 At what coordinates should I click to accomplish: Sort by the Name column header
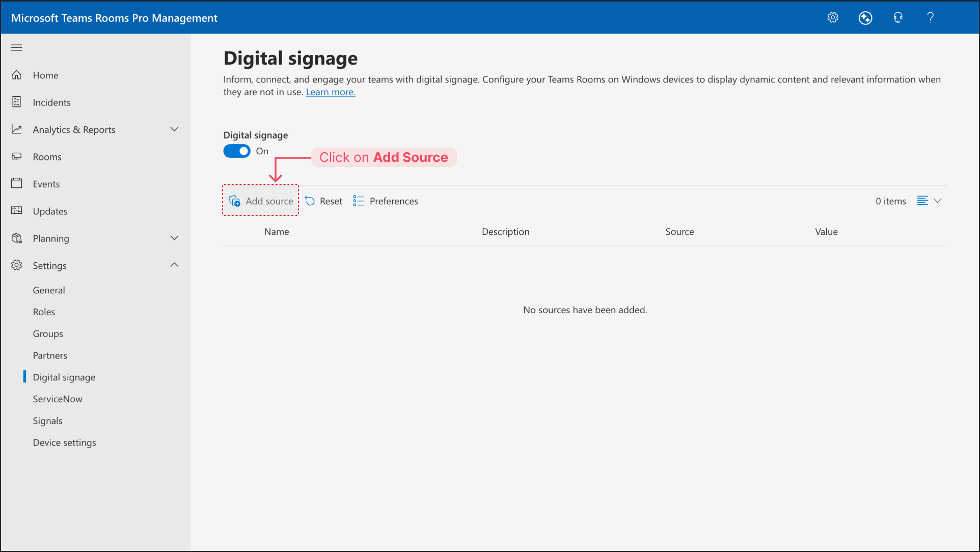277,232
